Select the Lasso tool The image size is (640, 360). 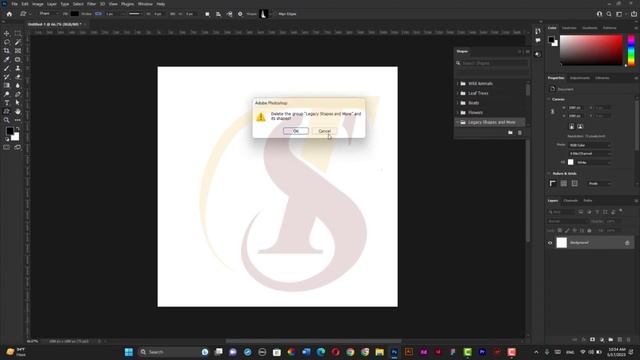pos(7,42)
